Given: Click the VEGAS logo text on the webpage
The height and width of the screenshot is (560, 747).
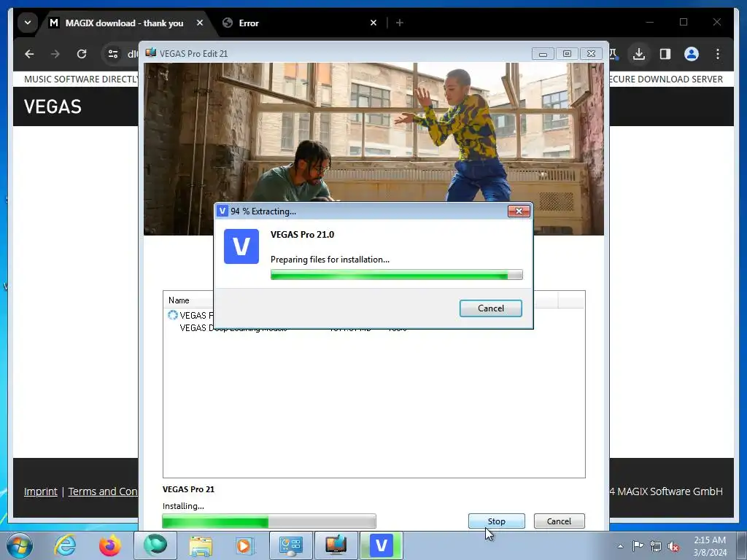Looking at the screenshot, I should pyautogui.click(x=53, y=106).
